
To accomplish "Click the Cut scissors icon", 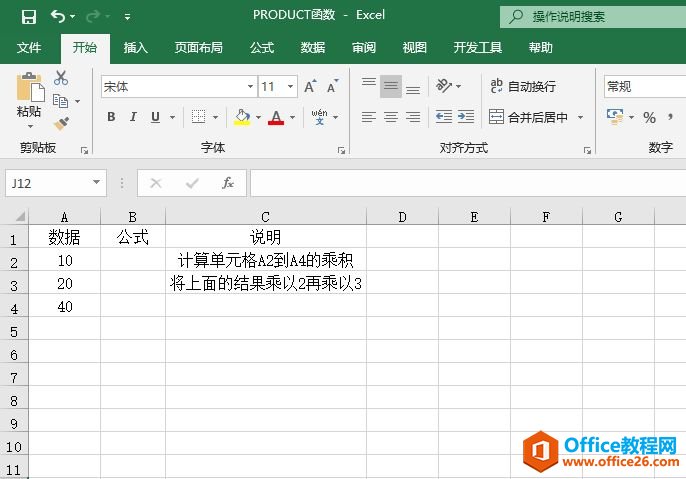I will pos(61,78).
